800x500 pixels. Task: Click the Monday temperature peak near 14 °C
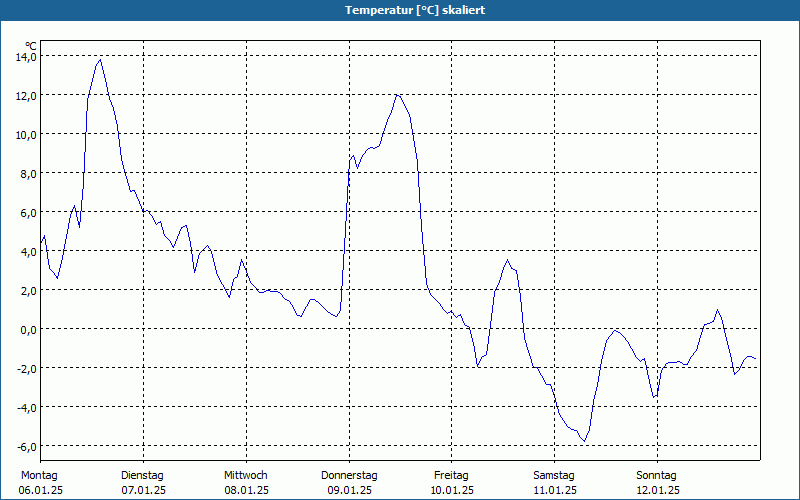[x=100, y=60]
